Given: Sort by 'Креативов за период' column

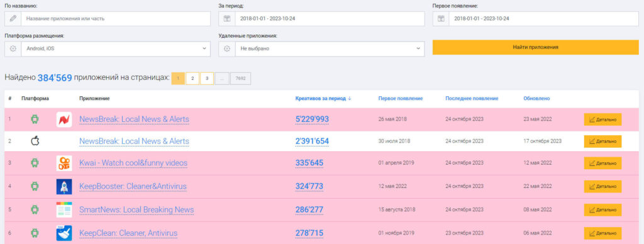Looking at the screenshot, I should [x=323, y=99].
